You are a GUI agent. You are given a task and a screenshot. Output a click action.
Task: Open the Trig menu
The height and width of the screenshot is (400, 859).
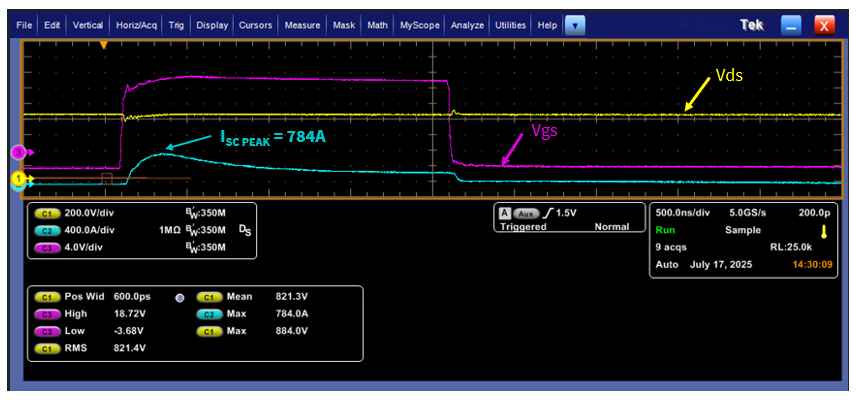(x=176, y=25)
